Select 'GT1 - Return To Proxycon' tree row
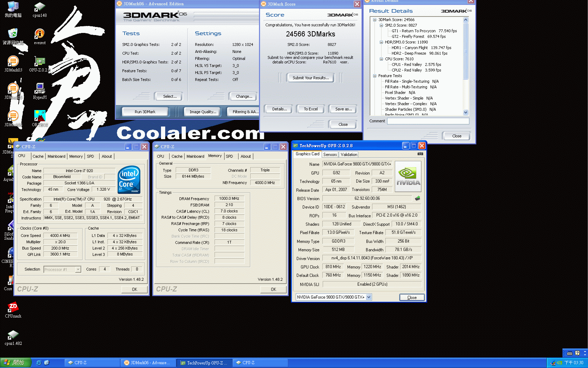This screenshot has height=368, width=588. point(424,31)
